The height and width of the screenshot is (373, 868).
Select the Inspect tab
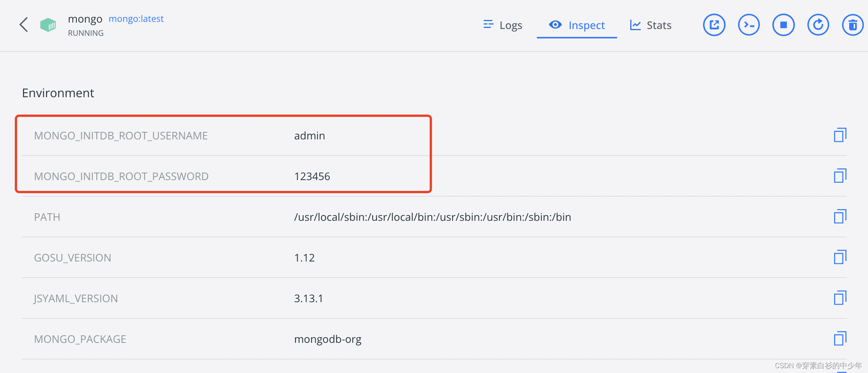(576, 25)
